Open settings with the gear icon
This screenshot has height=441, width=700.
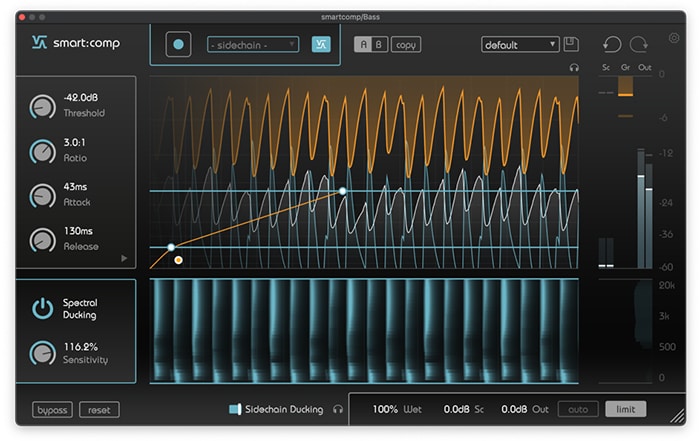674,38
